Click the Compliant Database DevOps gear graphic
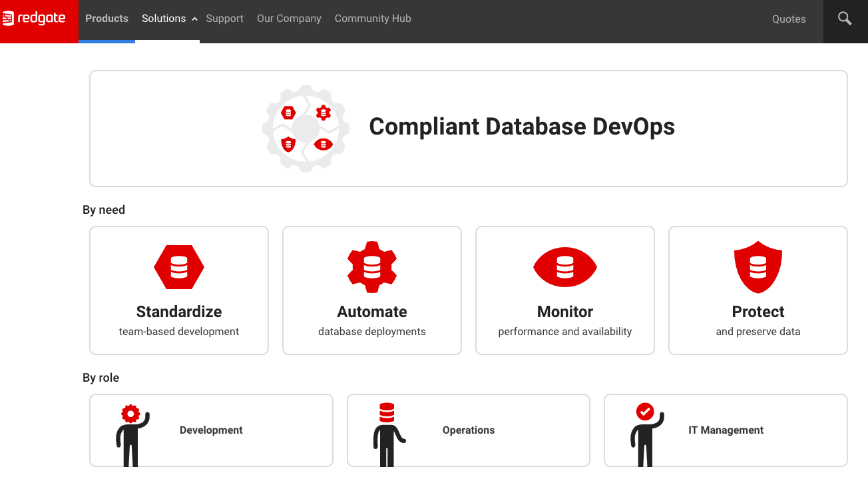This screenshot has height=481, width=868. click(306, 128)
